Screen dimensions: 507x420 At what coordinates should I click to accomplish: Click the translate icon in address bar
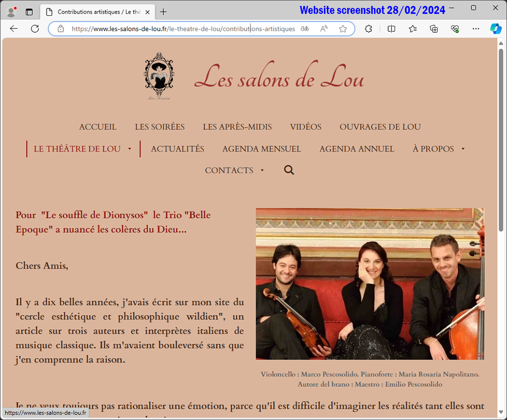304,29
